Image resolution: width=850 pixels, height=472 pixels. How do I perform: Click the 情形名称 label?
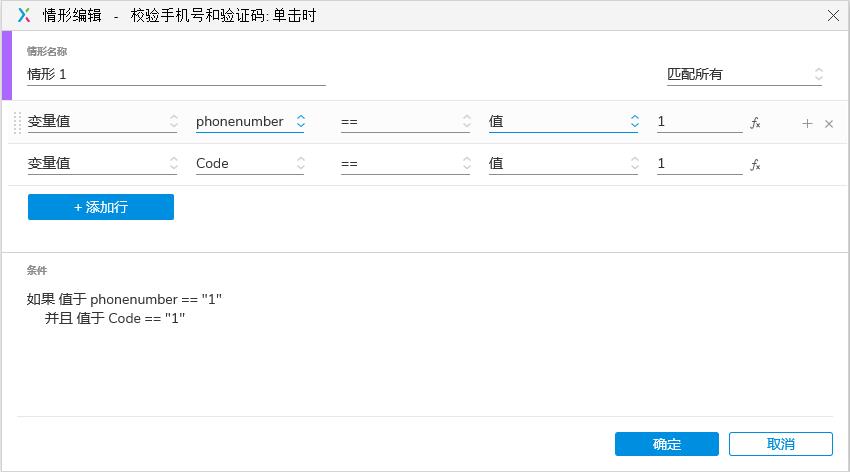(x=47, y=51)
